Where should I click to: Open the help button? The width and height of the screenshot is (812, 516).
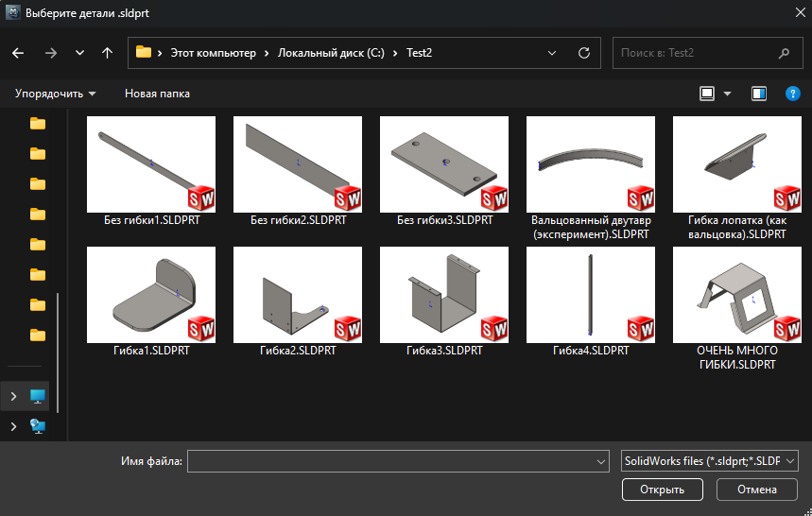point(793,94)
